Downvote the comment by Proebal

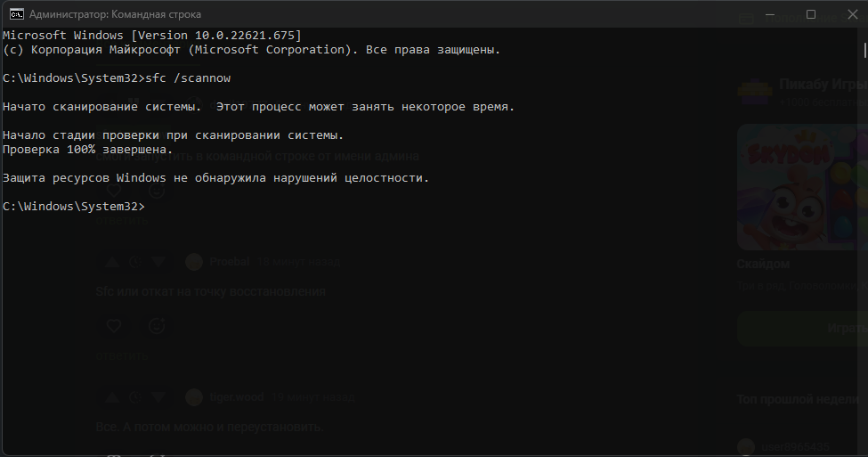pos(158,262)
